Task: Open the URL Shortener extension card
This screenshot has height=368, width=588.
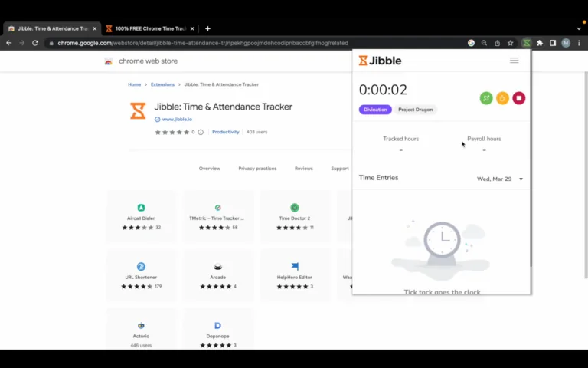Action: pyautogui.click(x=141, y=276)
